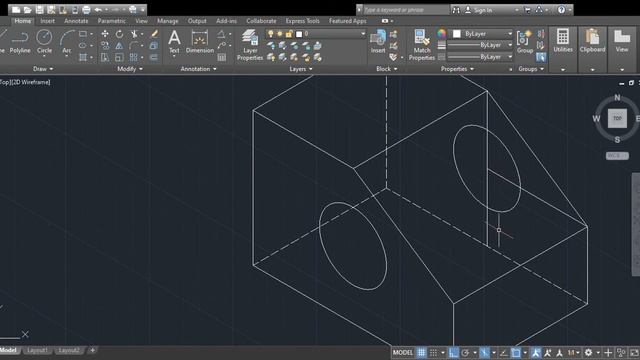
Task: Switch to the Insert ribbon tab
Action: point(47,21)
